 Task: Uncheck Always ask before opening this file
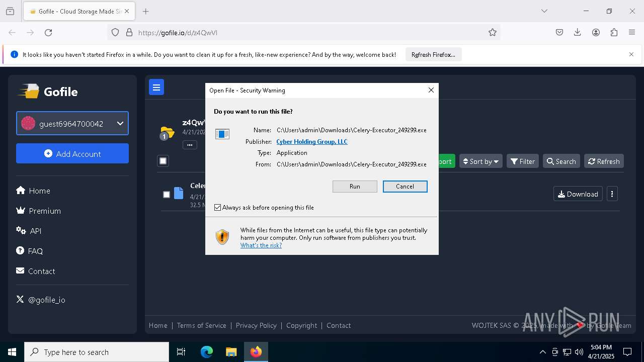218,208
